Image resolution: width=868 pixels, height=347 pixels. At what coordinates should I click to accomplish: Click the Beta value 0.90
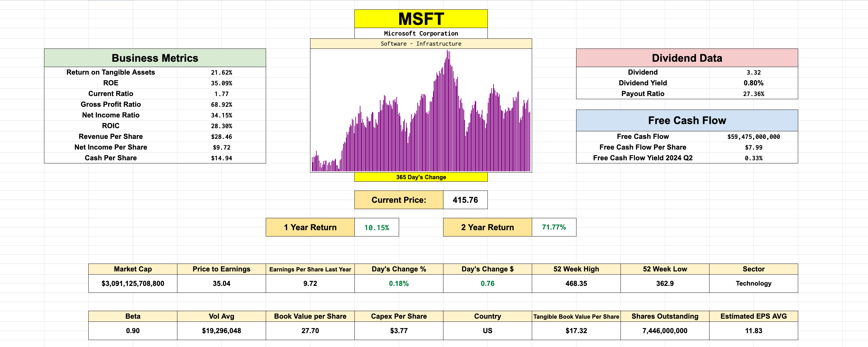133,331
